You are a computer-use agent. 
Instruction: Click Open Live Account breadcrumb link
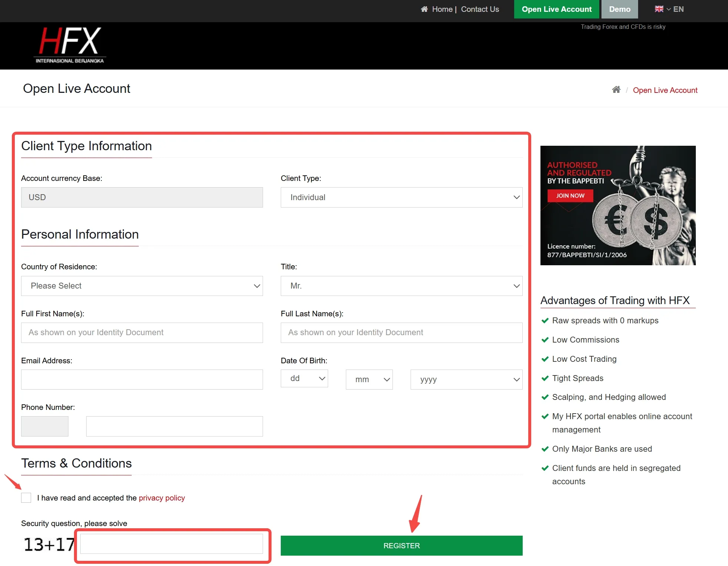click(665, 90)
